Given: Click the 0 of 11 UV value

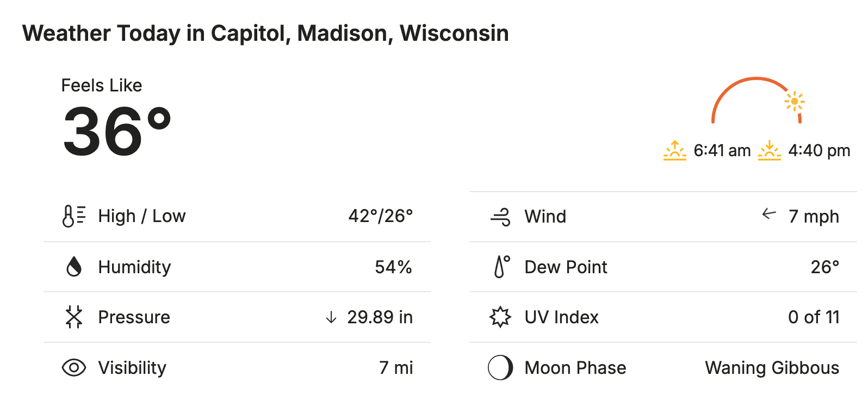Looking at the screenshot, I should pyautogui.click(x=814, y=317).
